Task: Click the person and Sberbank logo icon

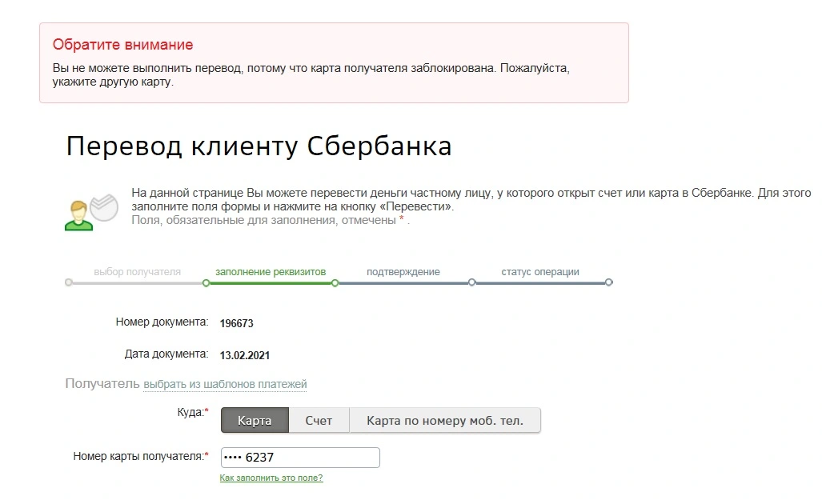Action: coord(91,212)
